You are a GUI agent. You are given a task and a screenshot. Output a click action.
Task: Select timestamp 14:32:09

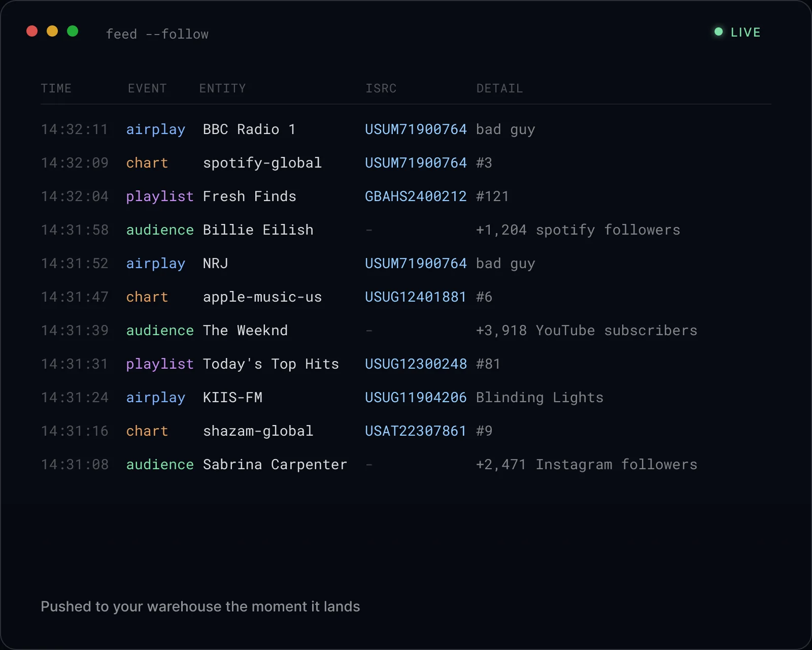(x=75, y=163)
